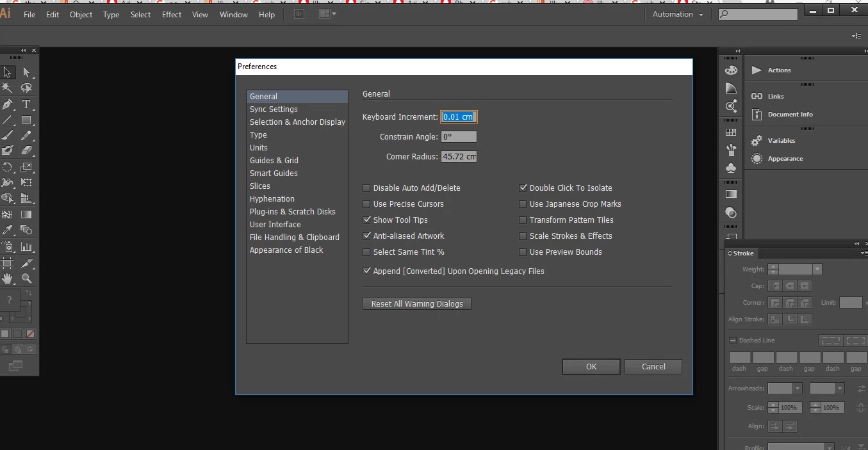The height and width of the screenshot is (450, 868).
Task: Open the Object menu
Action: coord(81,15)
